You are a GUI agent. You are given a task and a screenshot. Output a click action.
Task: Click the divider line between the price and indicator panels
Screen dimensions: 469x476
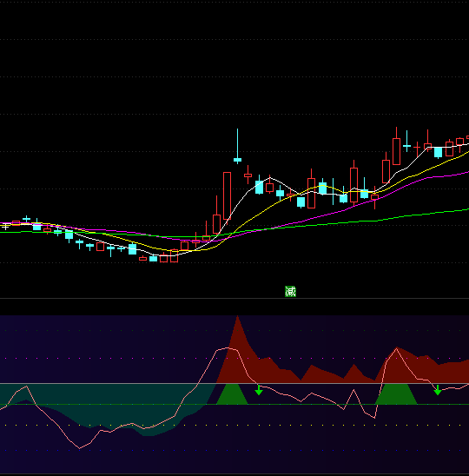click(x=234, y=299)
